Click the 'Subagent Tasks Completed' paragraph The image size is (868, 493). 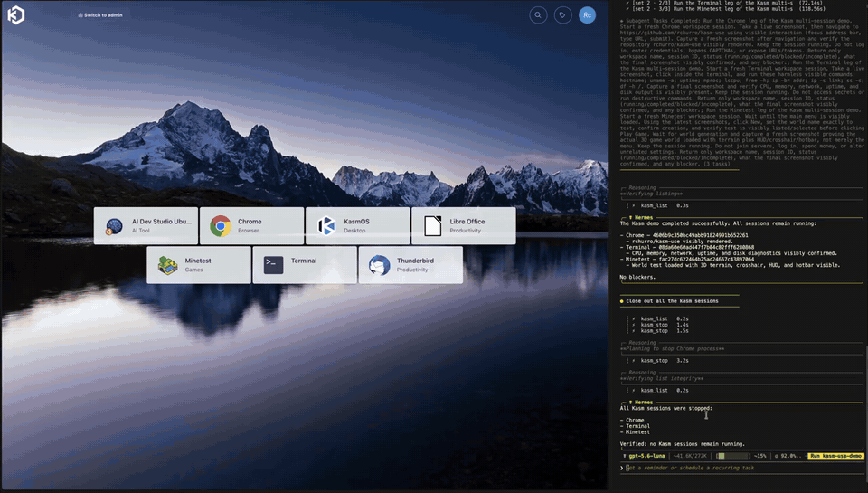tap(741, 92)
